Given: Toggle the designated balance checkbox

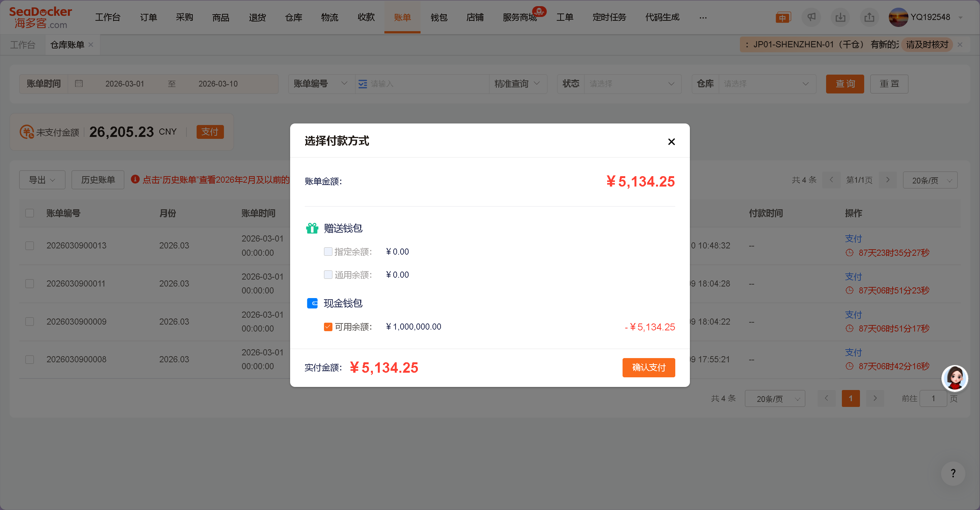Looking at the screenshot, I should [328, 252].
